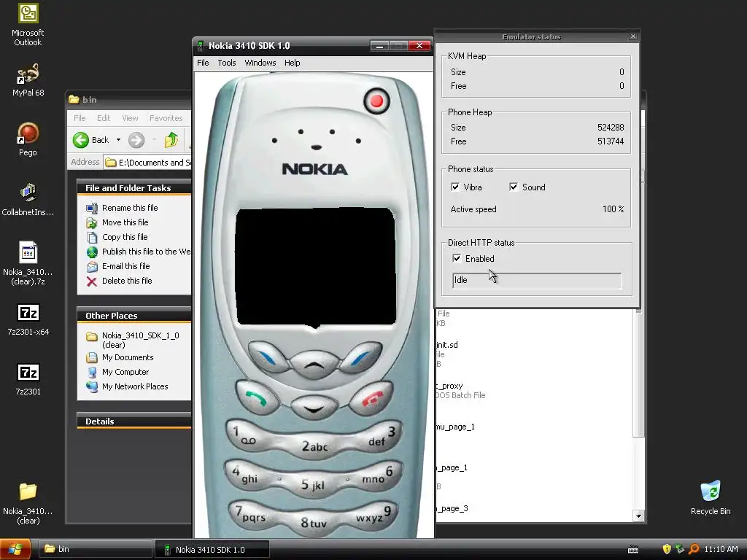747x560 pixels.
Task: Click Rename this file link
Action: coord(130,208)
